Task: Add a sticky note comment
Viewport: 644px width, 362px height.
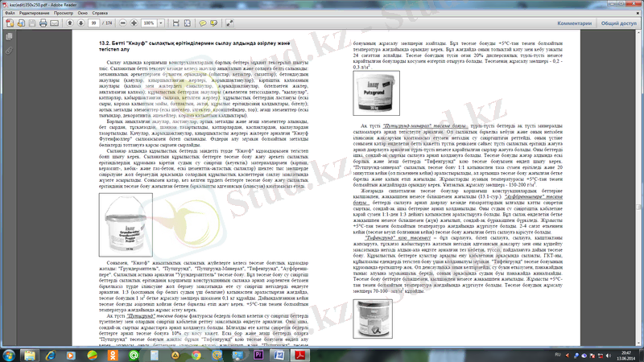Action: (x=203, y=23)
